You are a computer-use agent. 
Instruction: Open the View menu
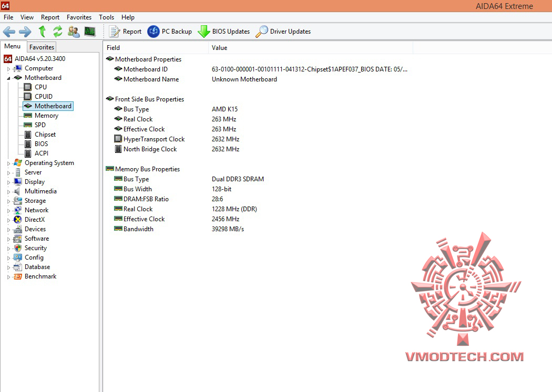tap(27, 17)
